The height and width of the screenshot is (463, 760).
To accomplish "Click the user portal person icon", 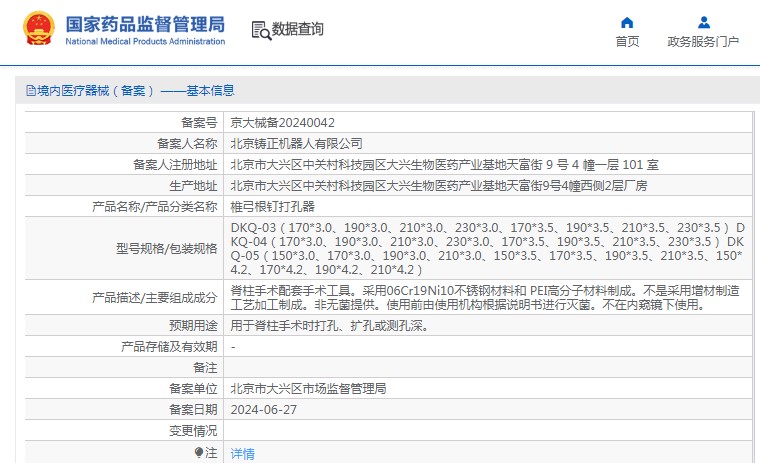I will click(704, 22).
